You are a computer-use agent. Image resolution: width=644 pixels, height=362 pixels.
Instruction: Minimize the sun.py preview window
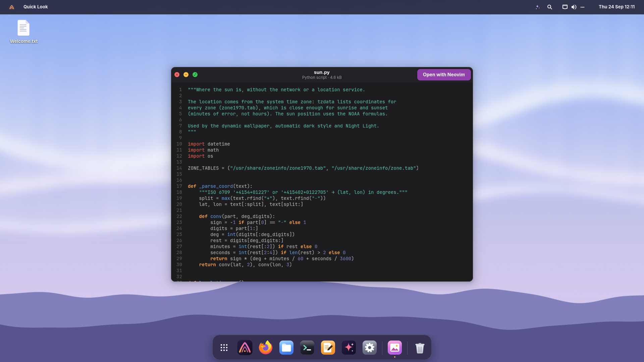coord(186,75)
